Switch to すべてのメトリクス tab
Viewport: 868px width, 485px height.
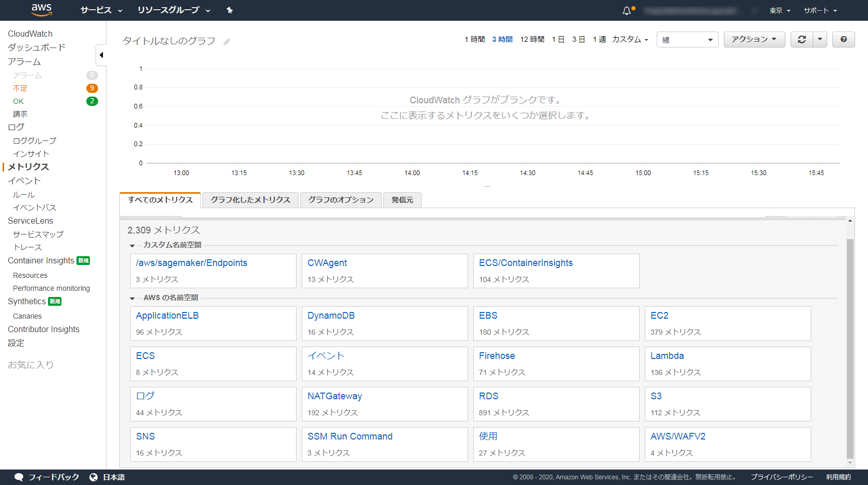160,200
